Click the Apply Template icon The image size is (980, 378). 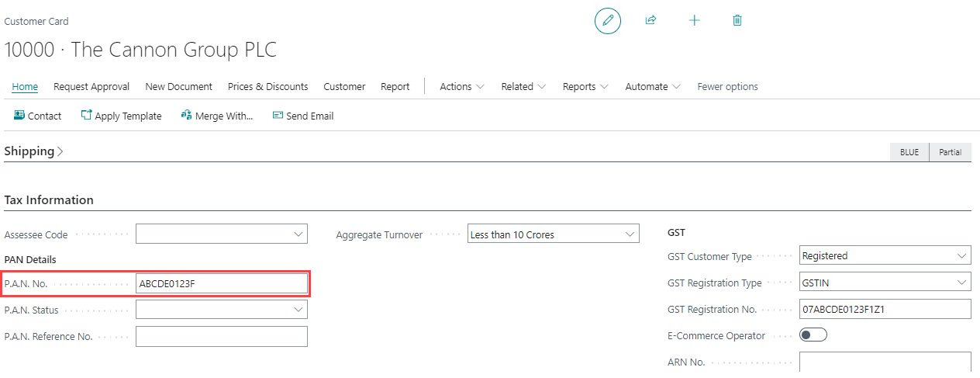click(x=86, y=116)
